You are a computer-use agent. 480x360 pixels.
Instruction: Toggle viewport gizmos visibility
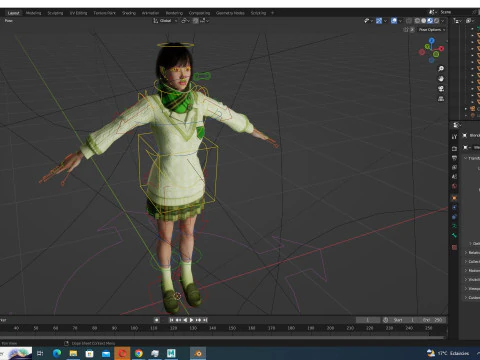point(379,21)
